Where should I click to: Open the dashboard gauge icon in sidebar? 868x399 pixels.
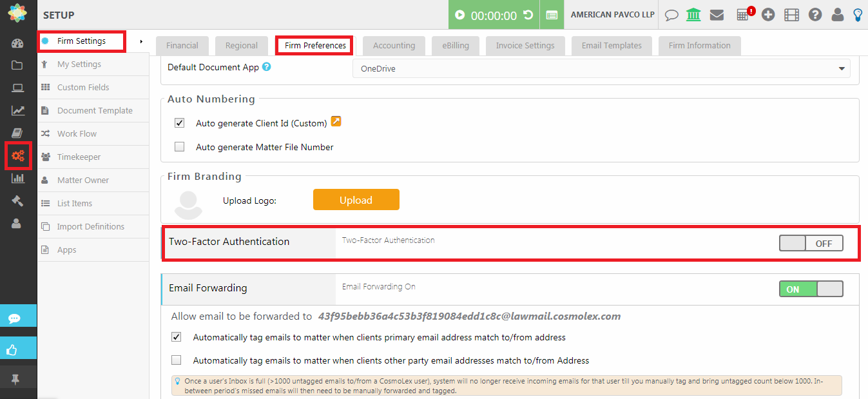tap(17, 44)
